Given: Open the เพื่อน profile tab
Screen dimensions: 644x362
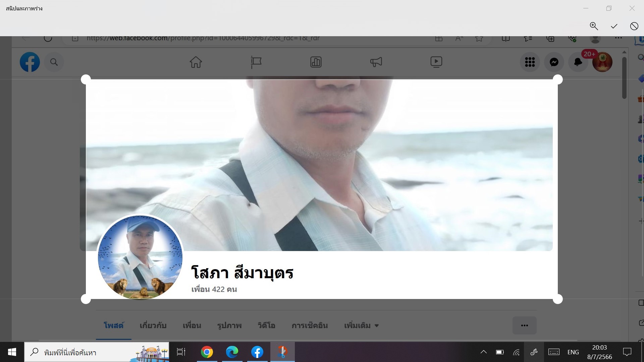Looking at the screenshot, I should tap(192, 325).
